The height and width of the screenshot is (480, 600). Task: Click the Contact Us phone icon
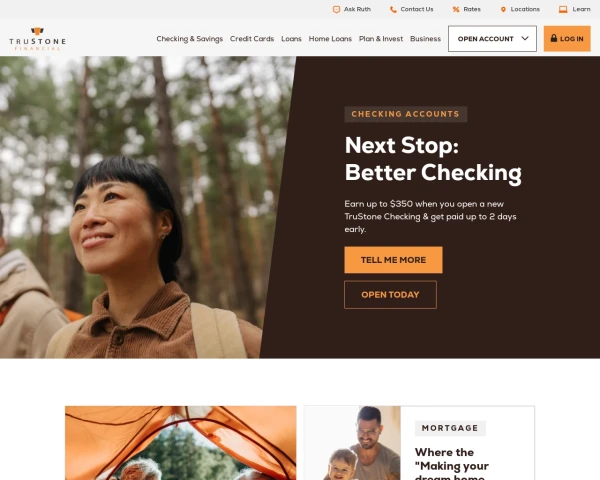tap(393, 10)
